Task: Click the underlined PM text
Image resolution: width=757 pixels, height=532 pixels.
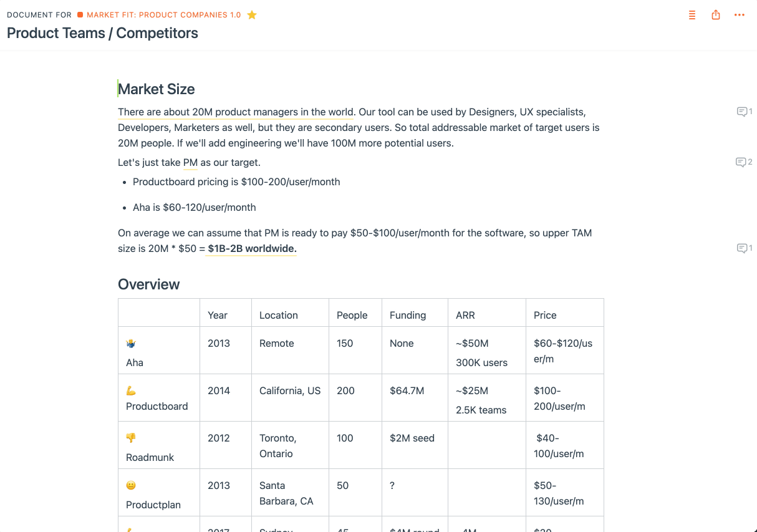Action: [x=190, y=163]
